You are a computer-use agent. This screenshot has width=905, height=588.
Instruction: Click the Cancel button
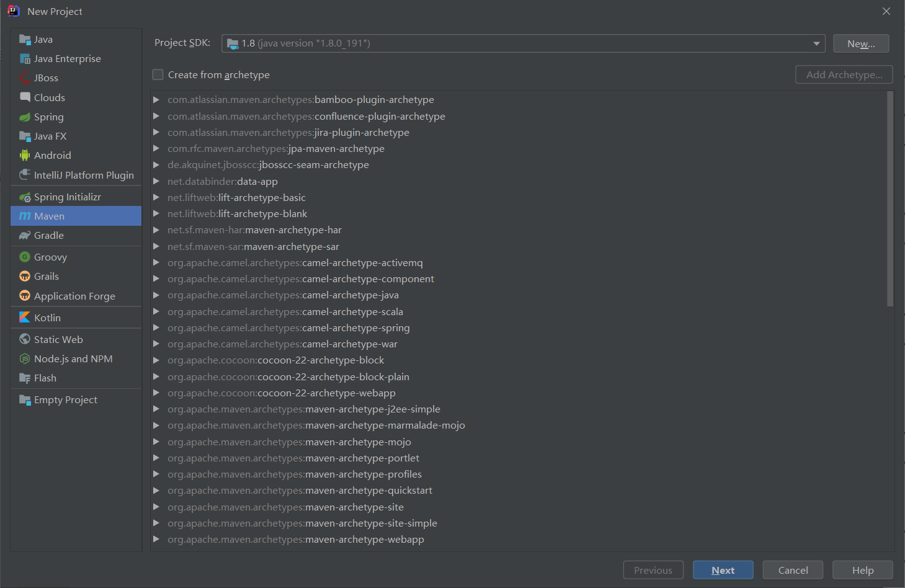pyautogui.click(x=793, y=570)
